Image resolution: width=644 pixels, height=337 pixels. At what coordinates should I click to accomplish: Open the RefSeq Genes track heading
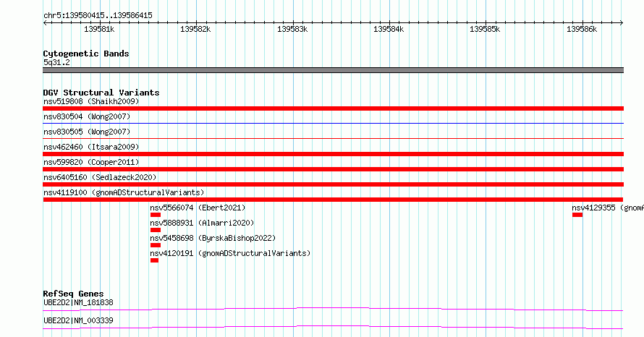[x=73, y=294]
